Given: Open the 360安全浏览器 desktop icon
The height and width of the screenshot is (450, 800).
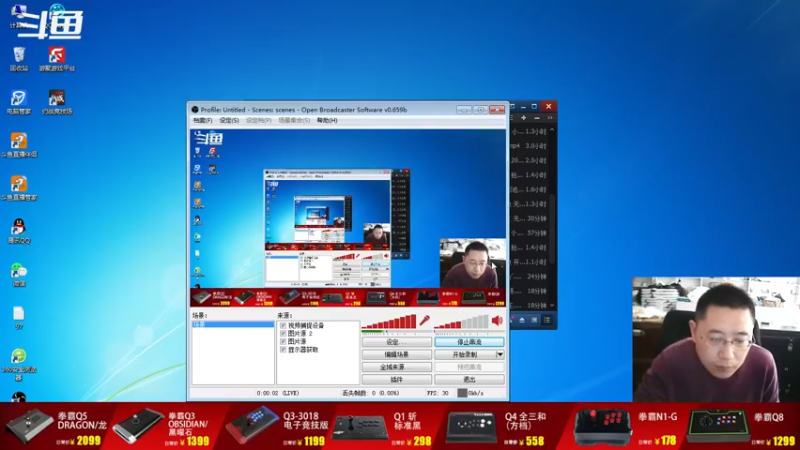Looking at the screenshot, I should [19, 364].
